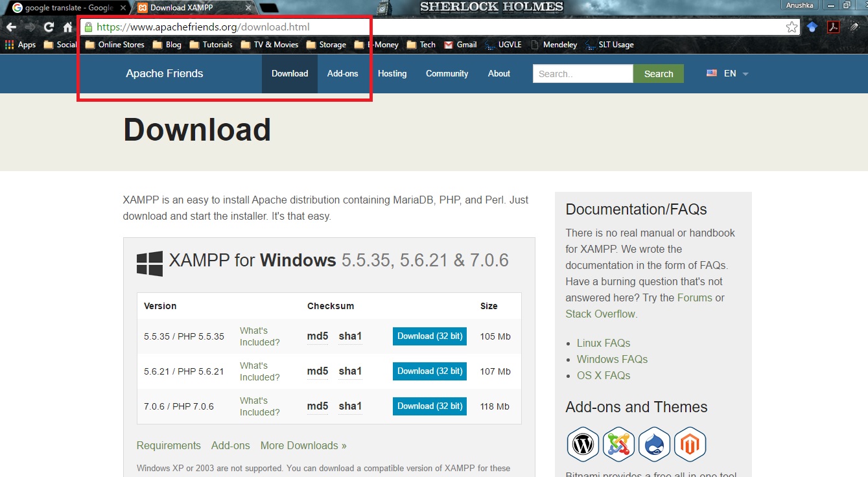View the Windows FAQs
The width and height of the screenshot is (868, 477).
pyautogui.click(x=611, y=359)
